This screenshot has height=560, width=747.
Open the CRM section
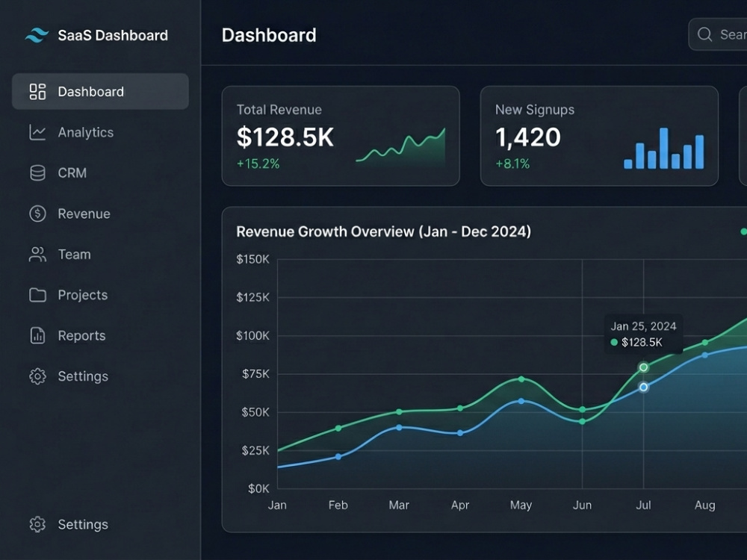(101, 173)
